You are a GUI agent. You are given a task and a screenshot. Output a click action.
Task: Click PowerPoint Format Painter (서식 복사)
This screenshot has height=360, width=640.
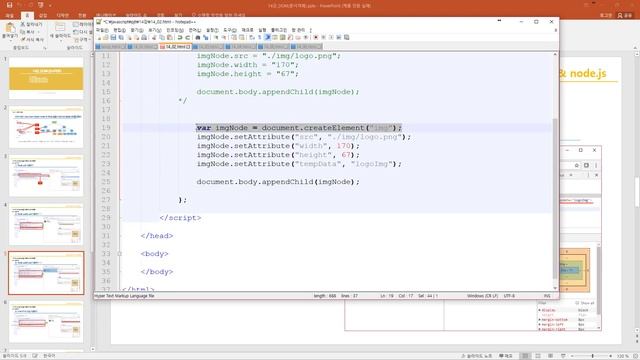point(33,40)
